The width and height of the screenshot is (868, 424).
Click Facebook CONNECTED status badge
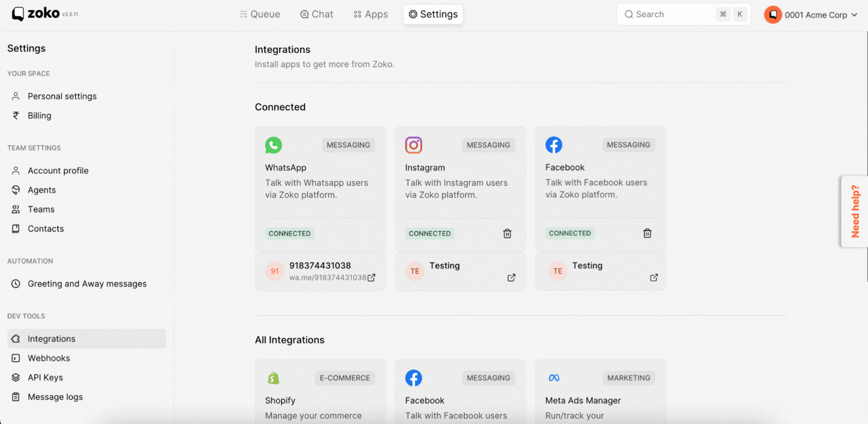(x=570, y=233)
